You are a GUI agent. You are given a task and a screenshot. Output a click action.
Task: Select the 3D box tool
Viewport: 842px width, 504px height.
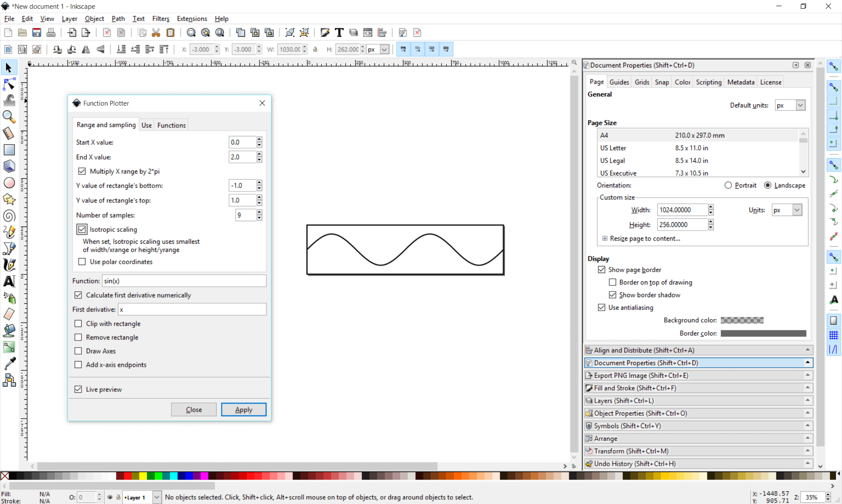click(9, 166)
